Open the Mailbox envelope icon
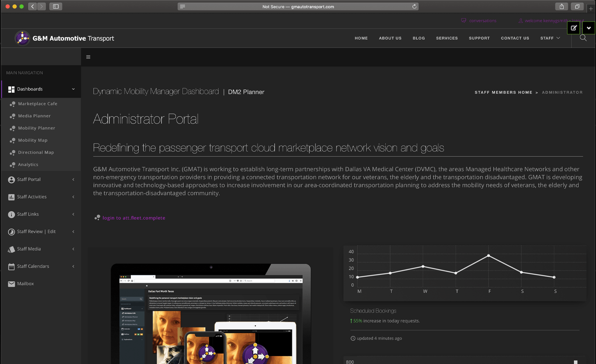 12,284
